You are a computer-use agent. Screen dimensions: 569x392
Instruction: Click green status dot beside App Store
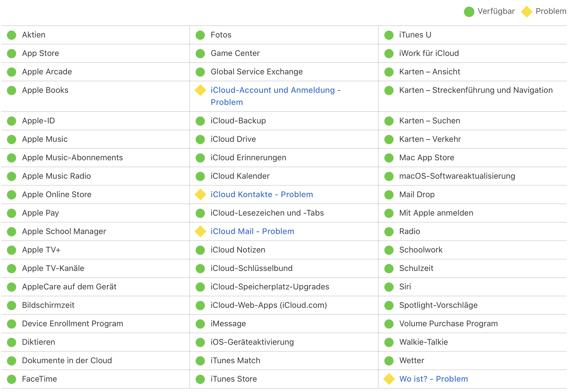(12, 53)
